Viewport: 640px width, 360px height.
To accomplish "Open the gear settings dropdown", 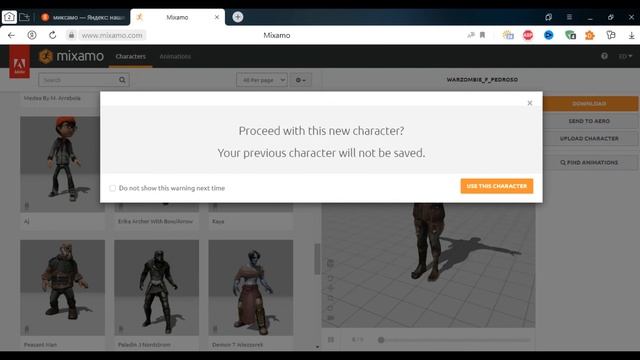I will (301, 80).
